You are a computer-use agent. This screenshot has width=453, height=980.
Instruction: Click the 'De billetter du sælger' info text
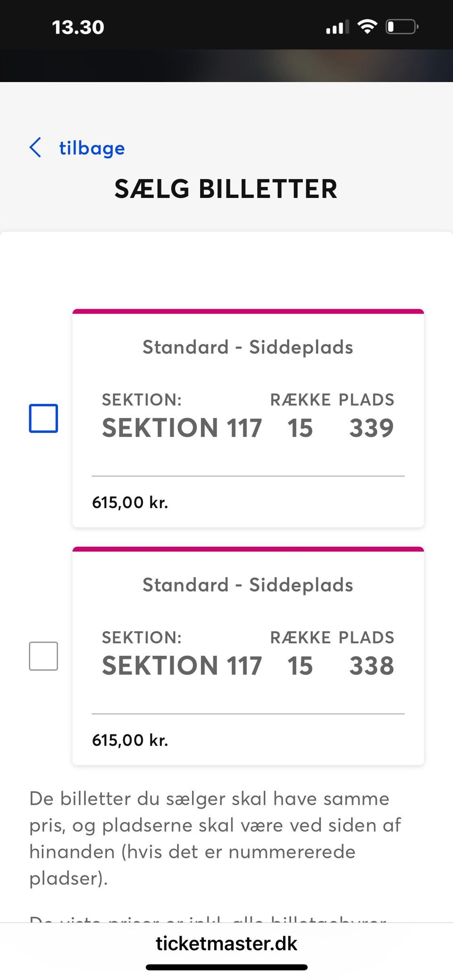point(215,838)
